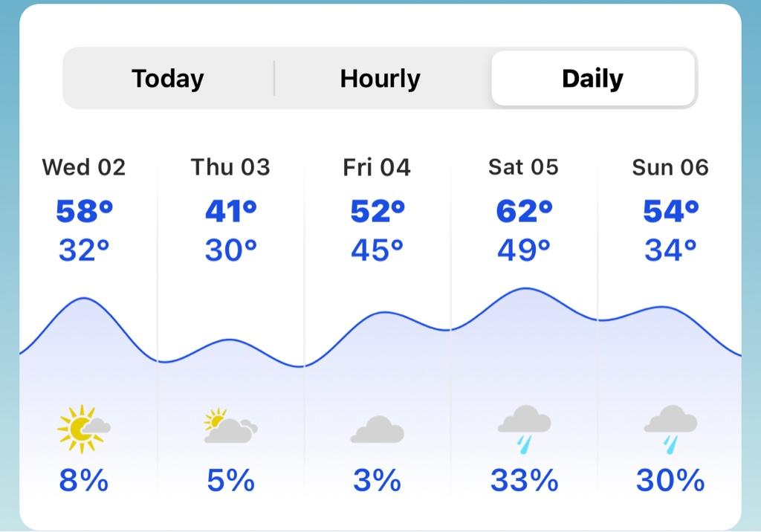Tap Thursday's 30° low temperature
The width and height of the screenshot is (761, 532).
tap(230, 250)
